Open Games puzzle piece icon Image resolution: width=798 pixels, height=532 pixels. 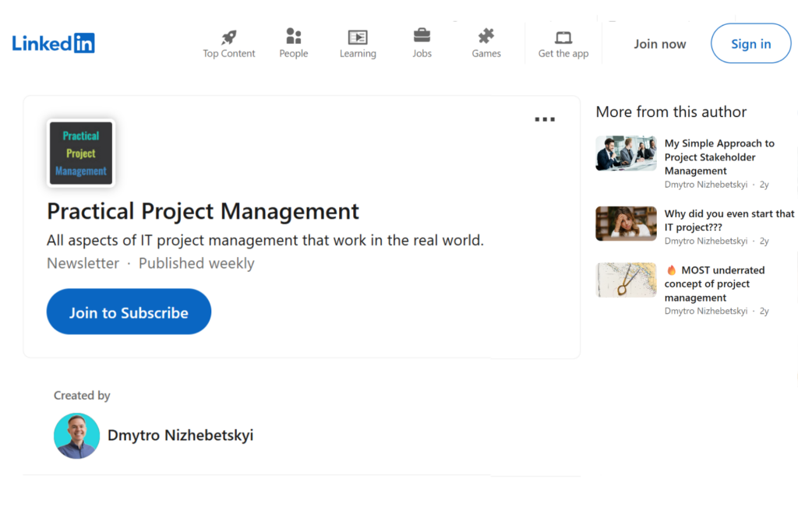(x=486, y=36)
